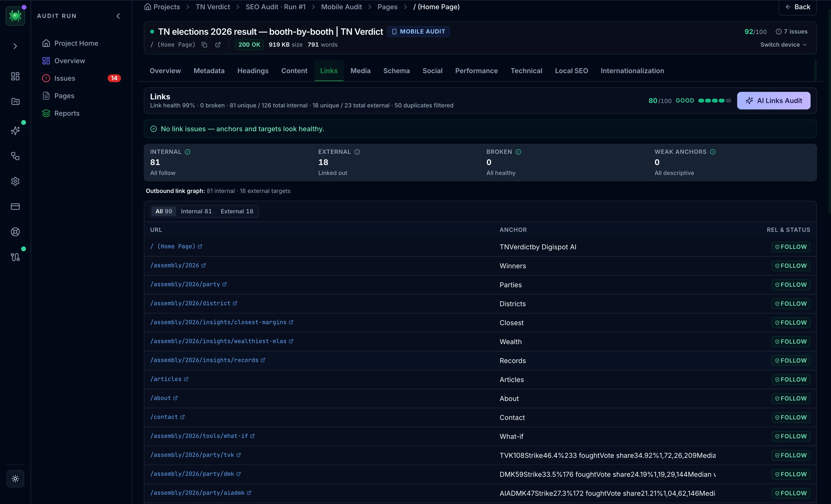Click the AI Links Audit button
Screen dimensions: 831x504
[x=774, y=101]
